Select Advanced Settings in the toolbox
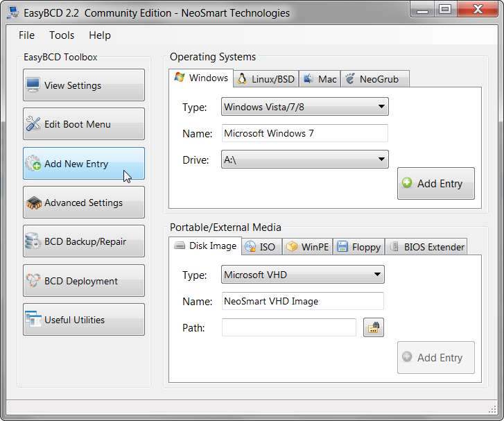The image size is (504, 421). [x=84, y=203]
